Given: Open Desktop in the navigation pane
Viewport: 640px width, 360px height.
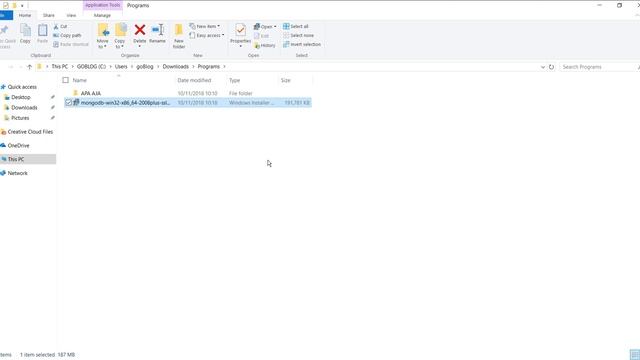Looking at the screenshot, I should coord(21,97).
